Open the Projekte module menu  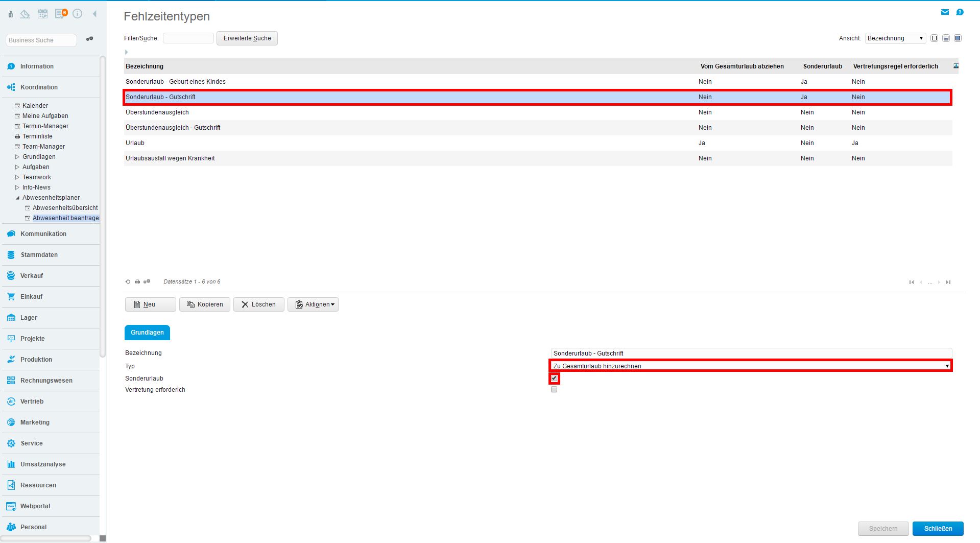(x=51, y=339)
